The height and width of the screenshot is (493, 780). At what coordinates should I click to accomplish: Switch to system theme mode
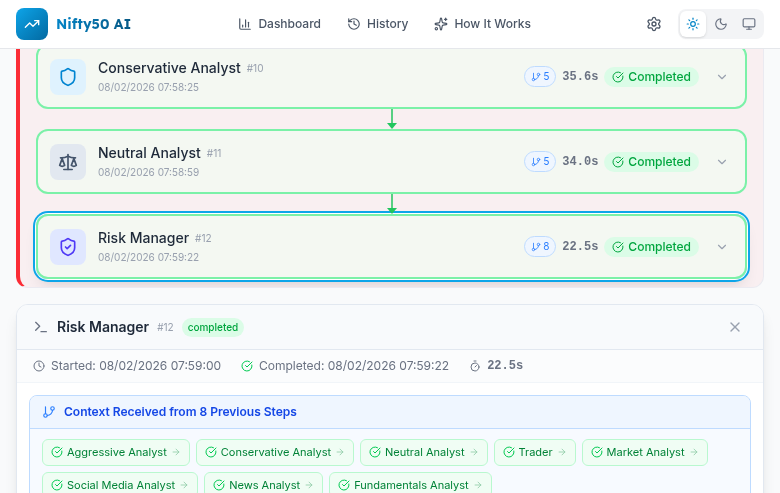pyautogui.click(x=748, y=24)
